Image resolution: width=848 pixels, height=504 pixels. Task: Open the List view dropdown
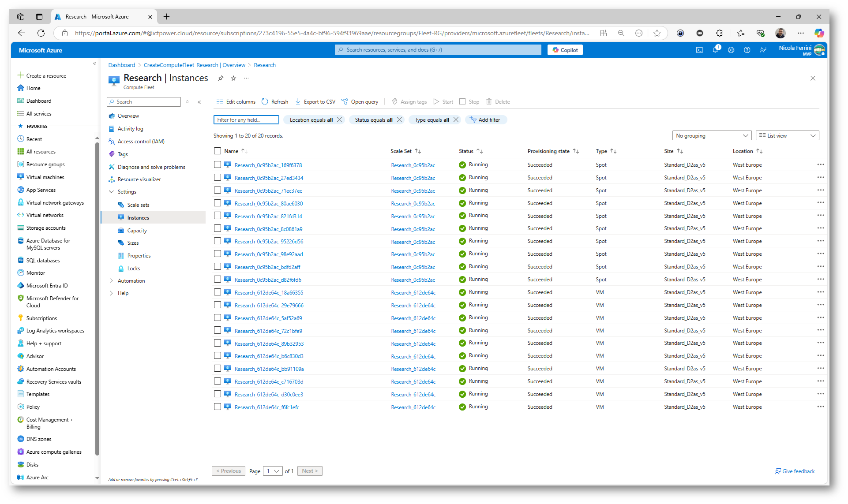(x=787, y=136)
